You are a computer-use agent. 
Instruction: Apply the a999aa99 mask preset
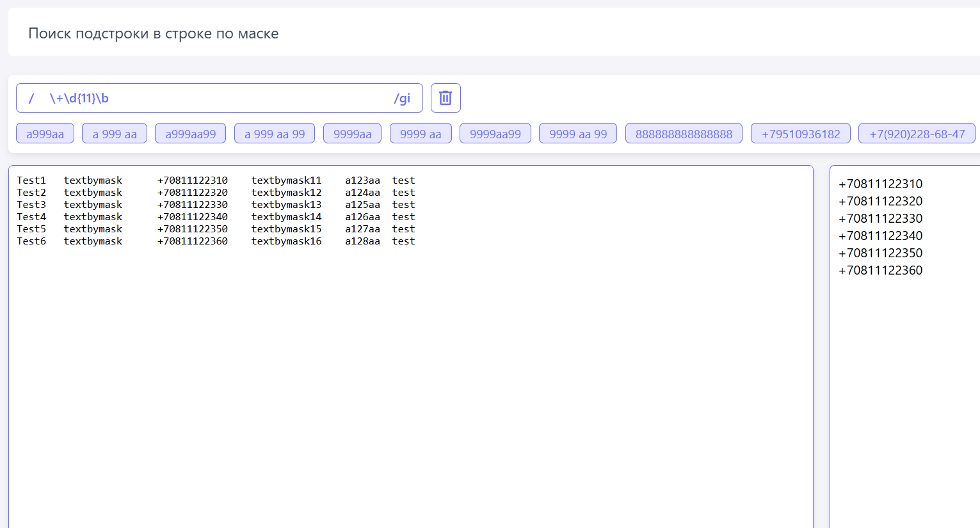click(x=190, y=134)
